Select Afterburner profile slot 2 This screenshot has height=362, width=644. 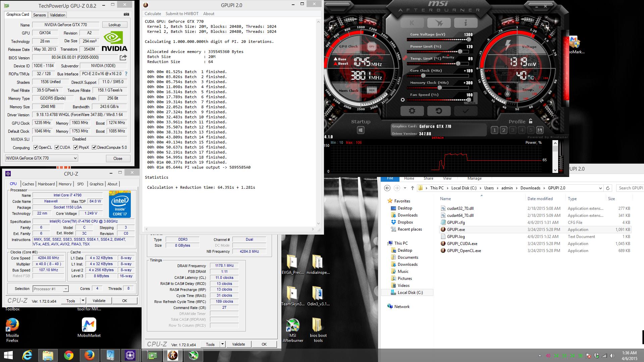click(503, 130)
